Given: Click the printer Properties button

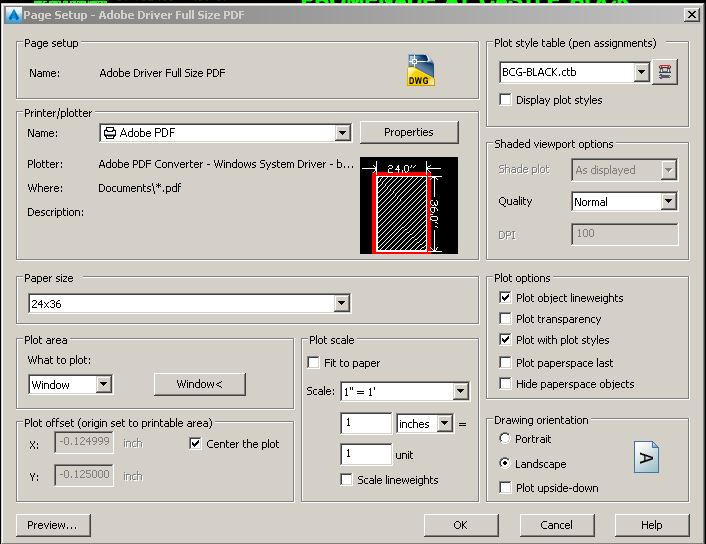Looking at the screenshot, I should point(409,132).
